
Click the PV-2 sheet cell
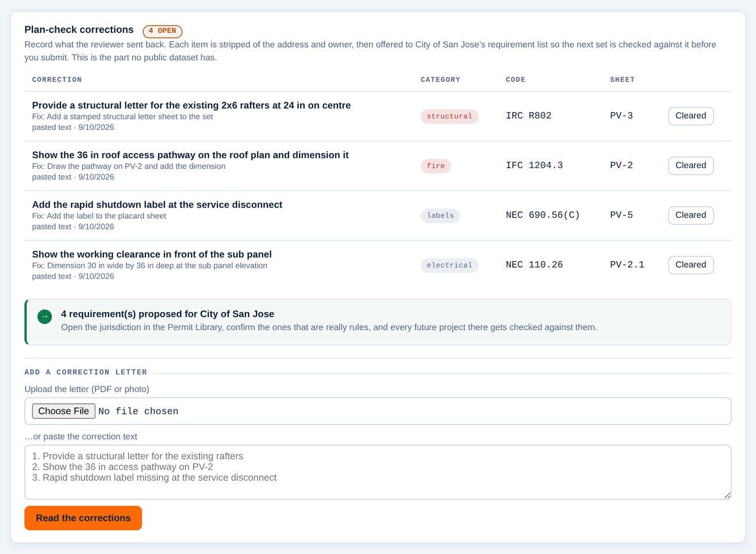(x=622, y=165)
